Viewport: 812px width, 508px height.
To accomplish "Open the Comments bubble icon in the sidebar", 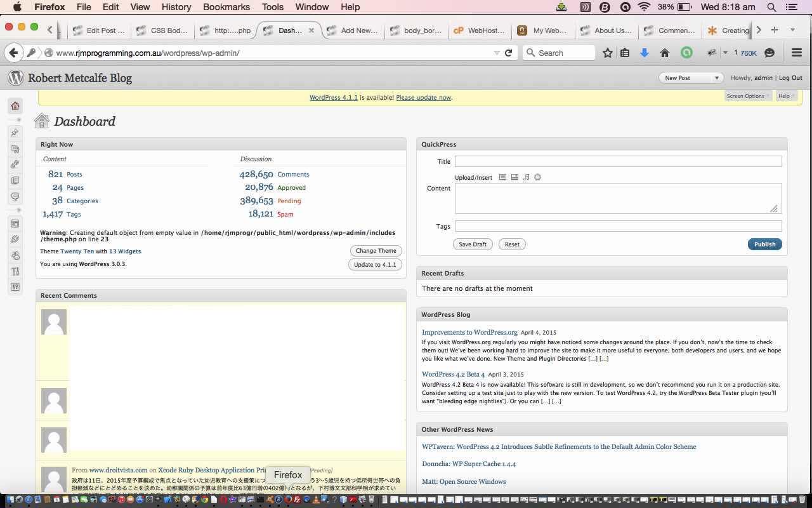I will [x=15, y=196].
